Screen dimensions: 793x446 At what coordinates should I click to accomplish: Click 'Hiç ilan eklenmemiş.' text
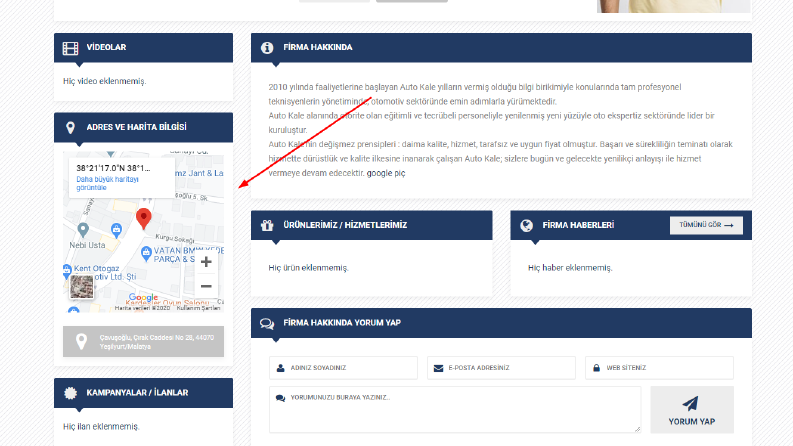101,426
